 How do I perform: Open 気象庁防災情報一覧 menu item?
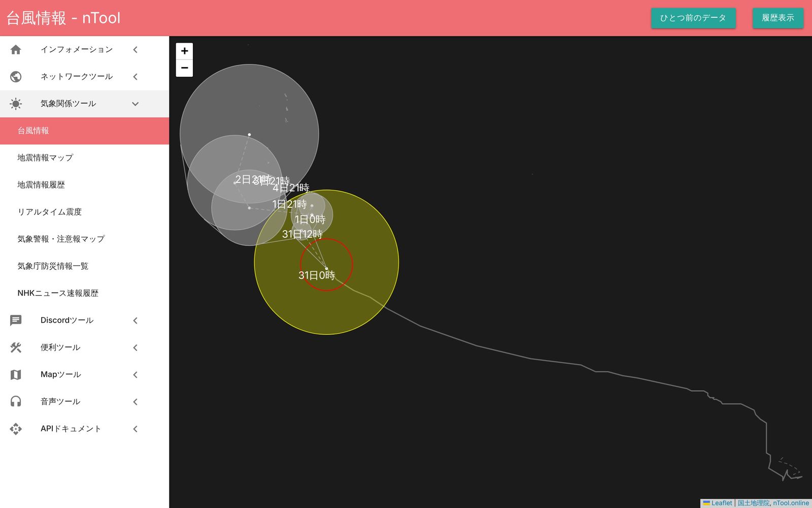click(84, 266)
